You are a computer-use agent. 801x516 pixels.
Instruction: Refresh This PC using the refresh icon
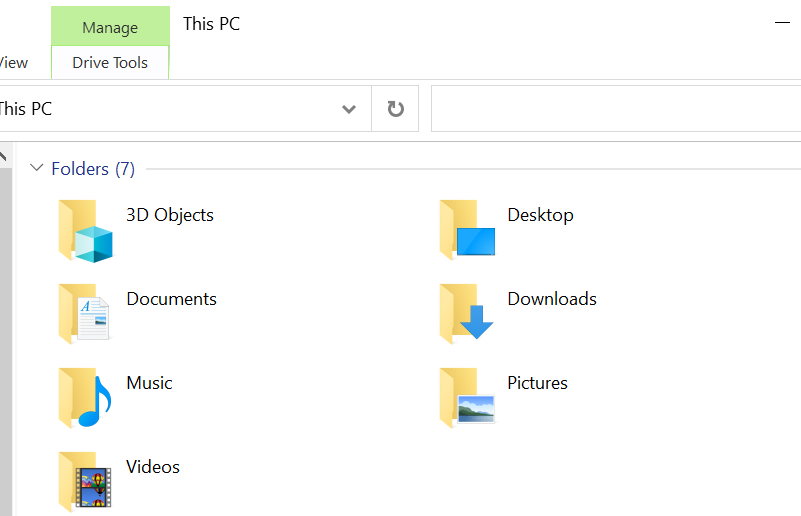point(395,109)
